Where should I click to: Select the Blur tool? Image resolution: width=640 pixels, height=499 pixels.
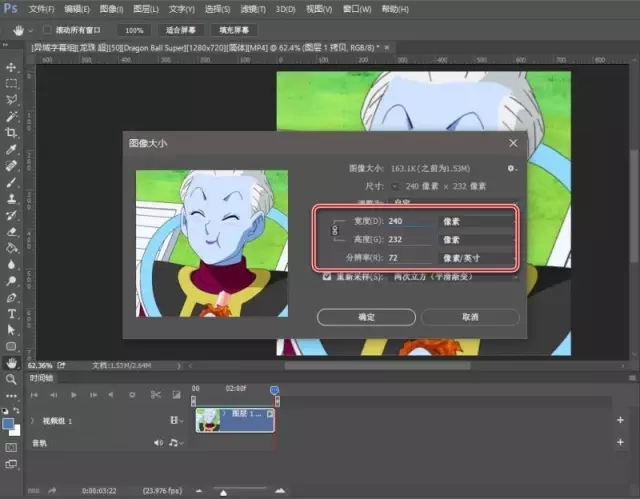(11, 264)
